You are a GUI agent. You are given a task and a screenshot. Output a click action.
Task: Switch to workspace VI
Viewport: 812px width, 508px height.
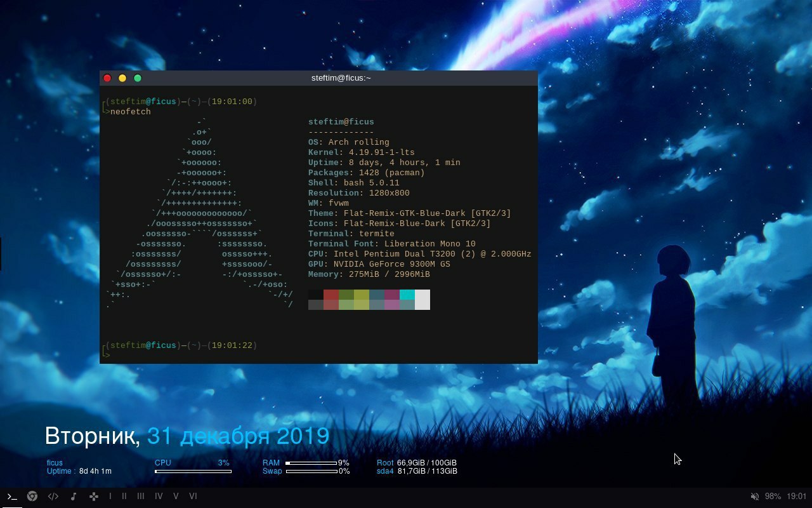(x=193, y=497)
